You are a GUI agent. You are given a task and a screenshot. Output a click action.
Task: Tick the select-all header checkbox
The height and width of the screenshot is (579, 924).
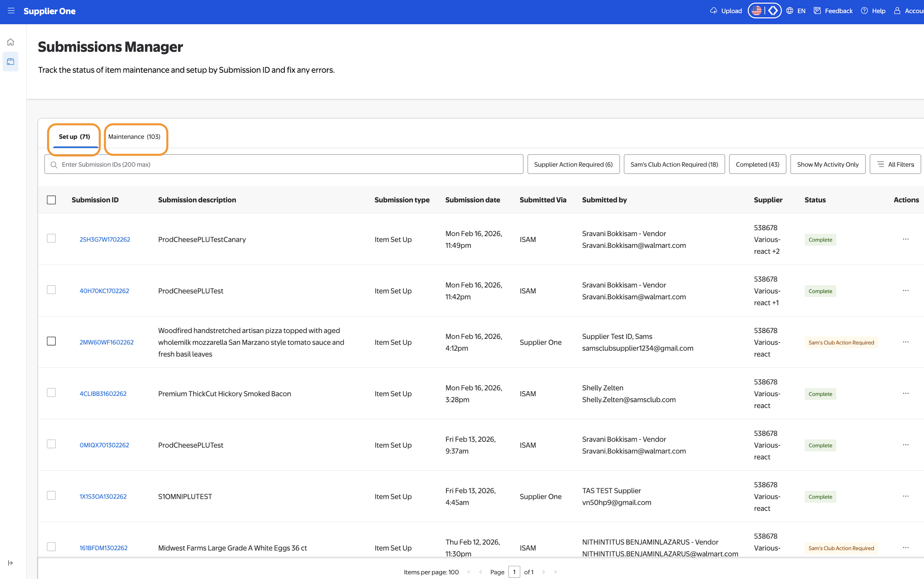(51, 200)
